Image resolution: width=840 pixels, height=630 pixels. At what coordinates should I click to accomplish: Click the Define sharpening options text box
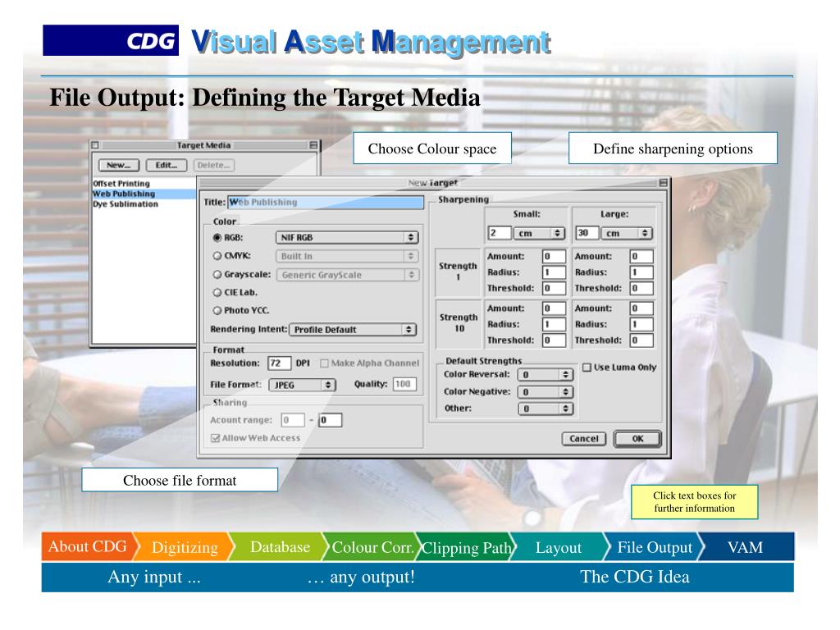pos(673,148)
